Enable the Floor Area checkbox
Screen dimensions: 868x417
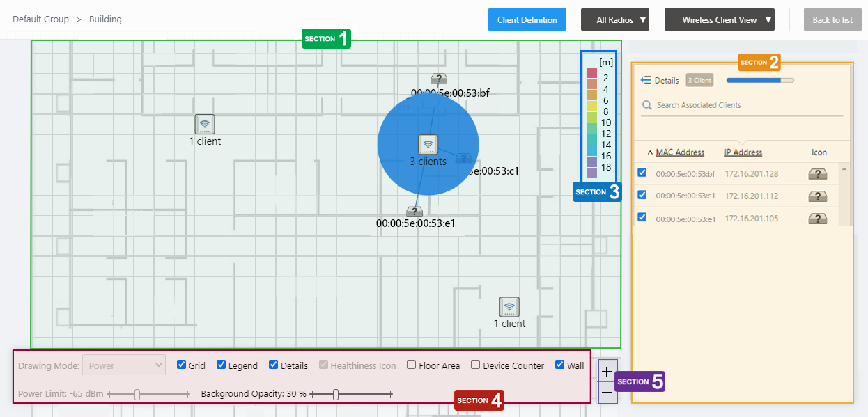(412, 365)
